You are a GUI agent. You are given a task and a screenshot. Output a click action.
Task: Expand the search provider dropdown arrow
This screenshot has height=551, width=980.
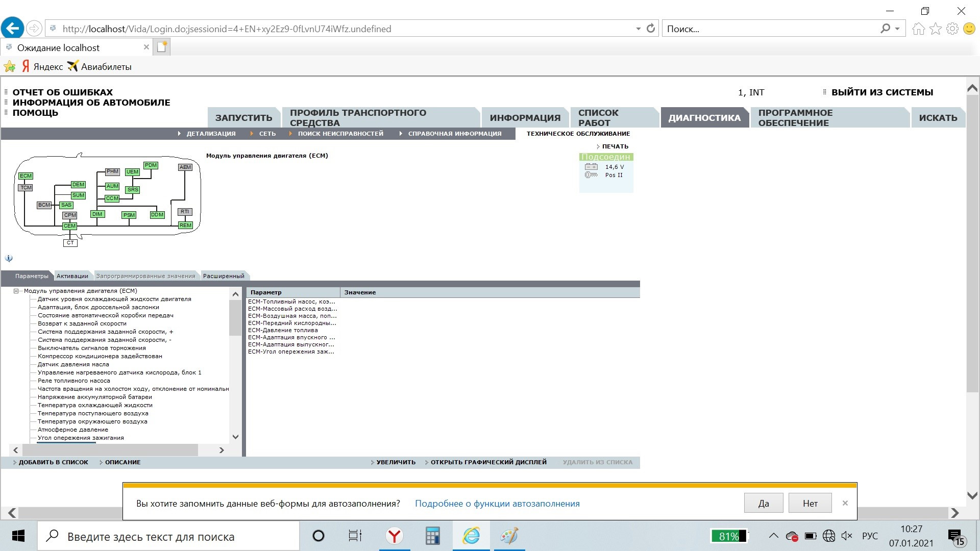[x=897, y=29]
